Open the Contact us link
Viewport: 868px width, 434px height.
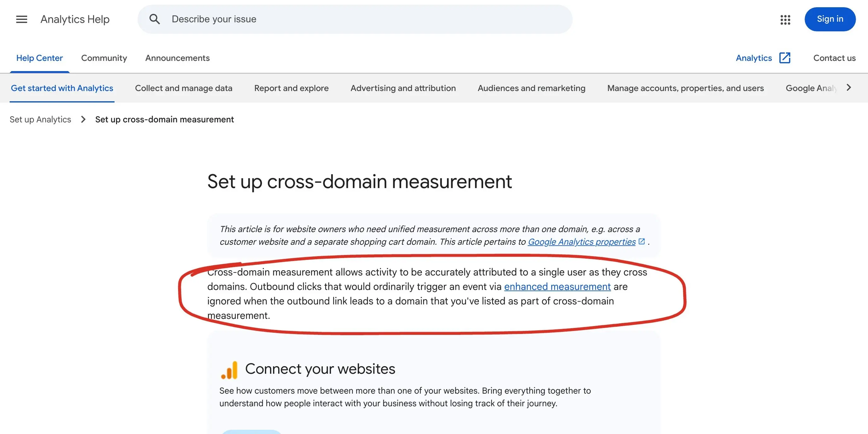(x=834, y=58)
